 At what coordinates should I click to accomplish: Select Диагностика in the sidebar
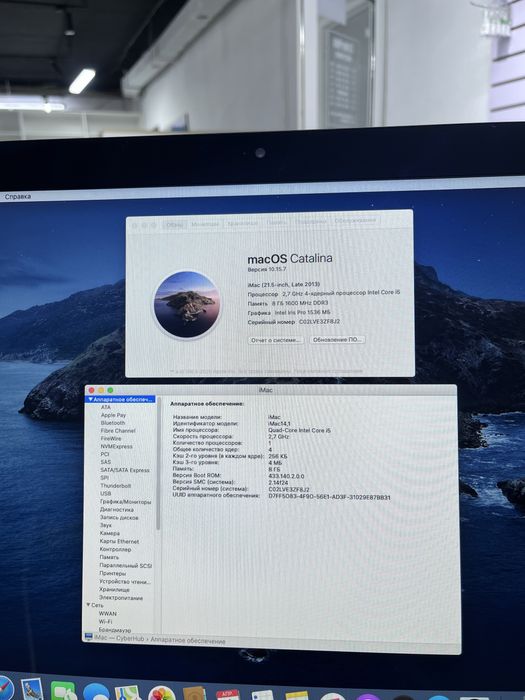pyautogui.click(x=117, y=509)
